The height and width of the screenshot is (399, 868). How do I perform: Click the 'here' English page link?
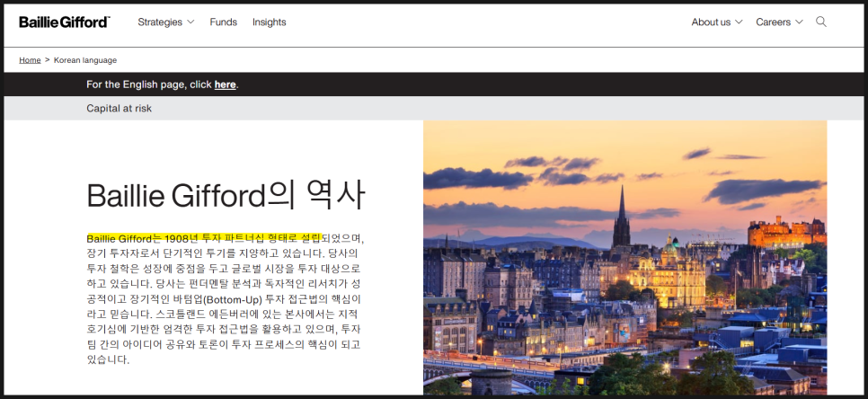point(225,84)
